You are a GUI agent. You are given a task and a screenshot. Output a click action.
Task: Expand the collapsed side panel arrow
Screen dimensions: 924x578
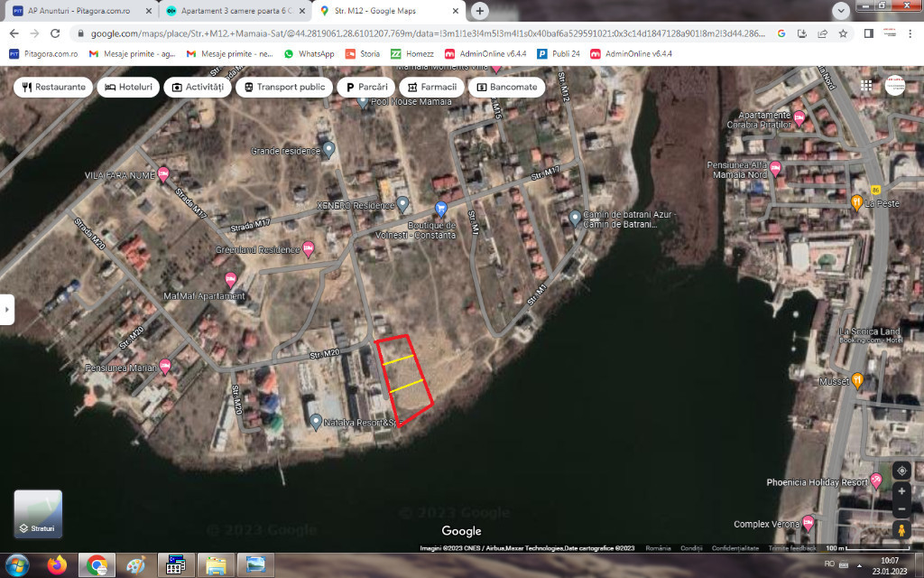tap(7, 308)
